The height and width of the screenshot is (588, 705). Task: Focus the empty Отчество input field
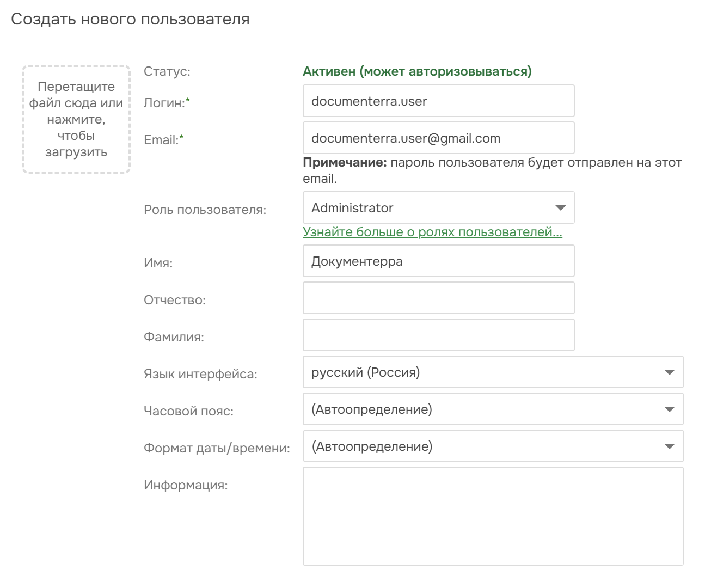pos(438,298)
